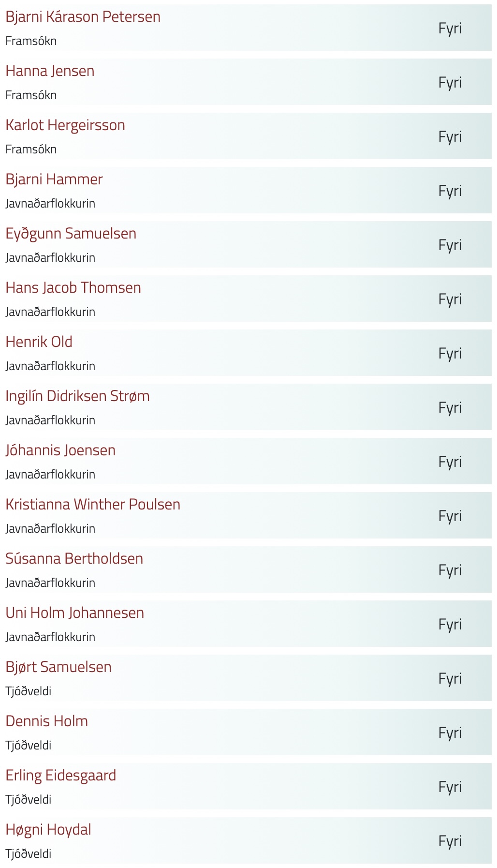Open Erling Eidesgaard's member link
497x868 pixels.
tap(60, 776)
